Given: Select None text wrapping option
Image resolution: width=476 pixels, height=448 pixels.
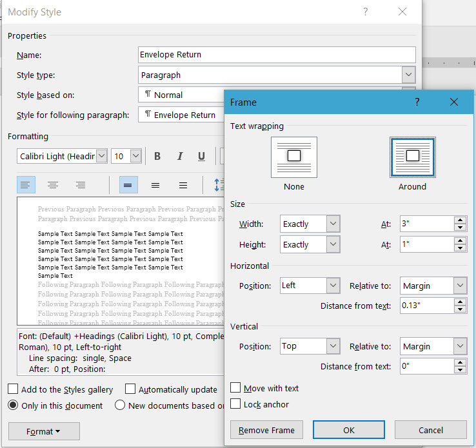Looking at the screenshot, I should click(x=294, y=157).
